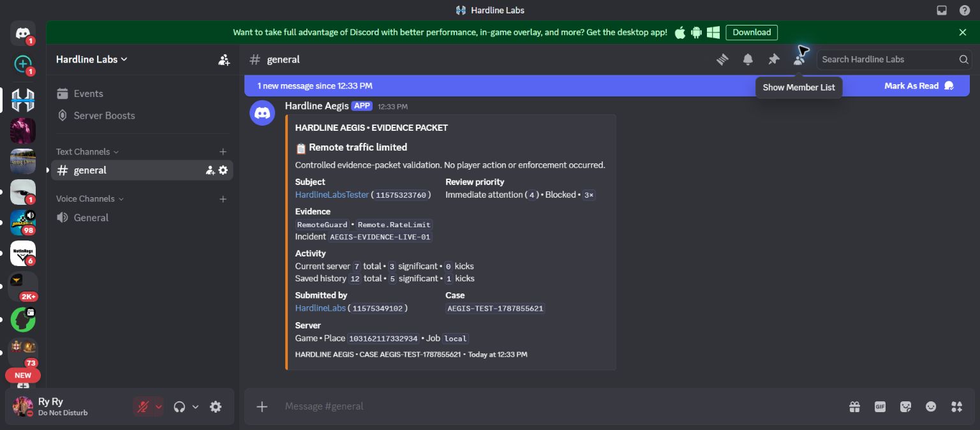980x430 pixels.
Task: Open the help question mark icon
Action: point(965,10)
